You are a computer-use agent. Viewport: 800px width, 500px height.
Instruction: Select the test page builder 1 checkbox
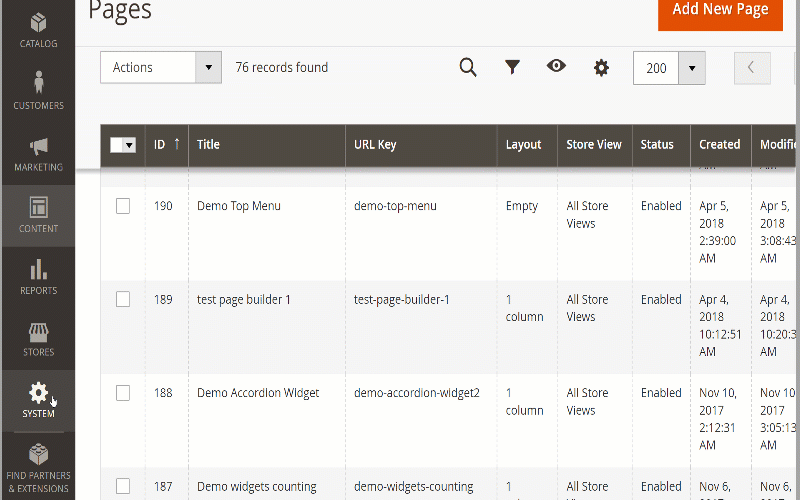point(123,299)
